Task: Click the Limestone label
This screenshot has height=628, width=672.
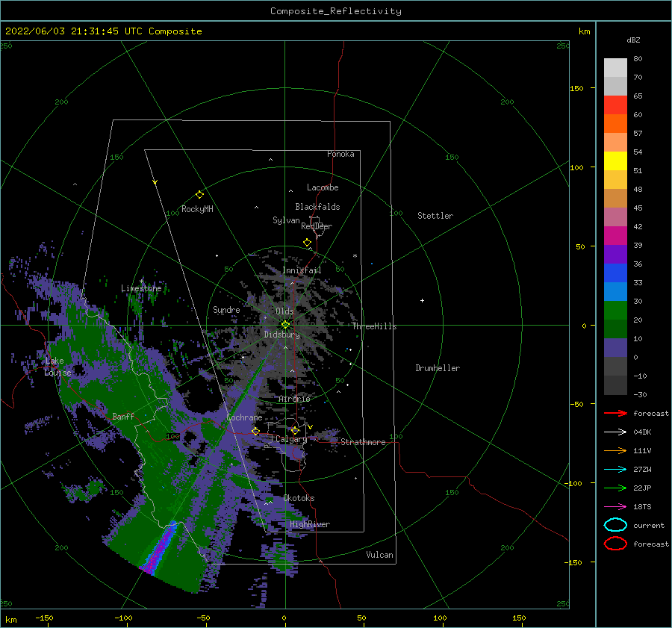Action: (141, 288)
